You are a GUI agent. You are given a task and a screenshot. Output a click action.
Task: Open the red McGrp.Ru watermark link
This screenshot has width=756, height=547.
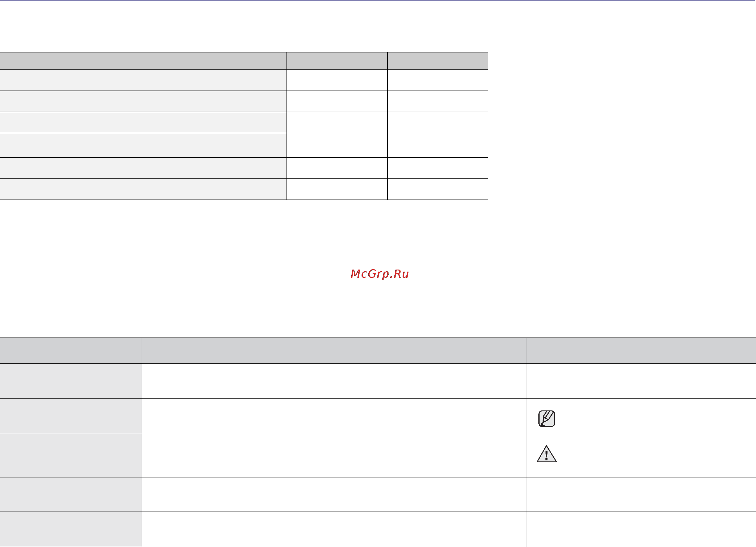[x=380, y=274]
